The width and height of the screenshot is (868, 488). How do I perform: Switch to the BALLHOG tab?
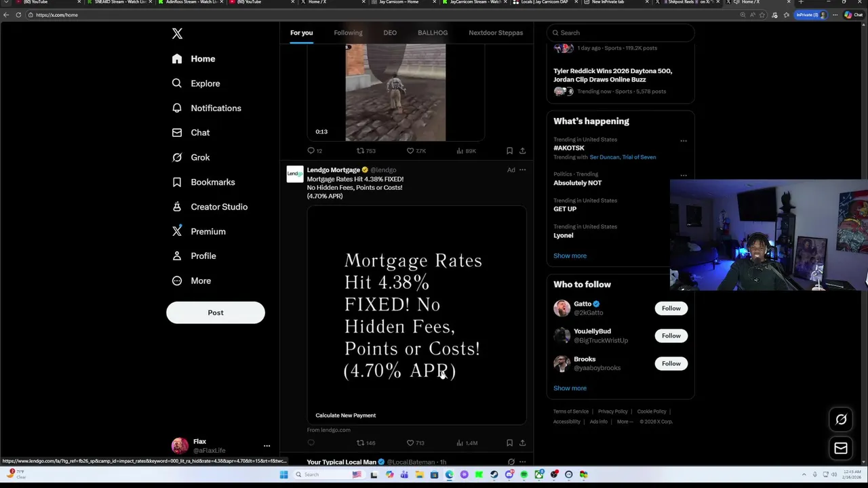click(x=433, y=33)
